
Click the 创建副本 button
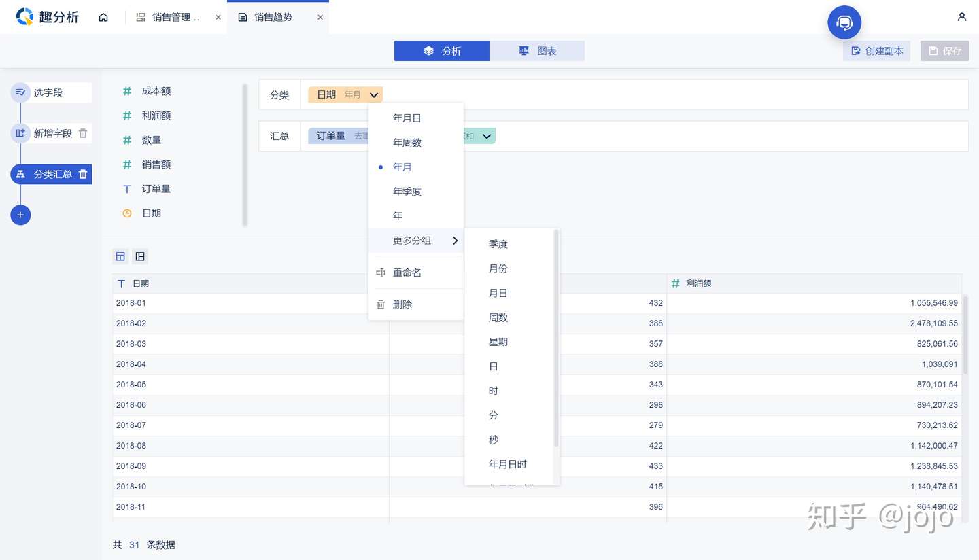(877, 51)
